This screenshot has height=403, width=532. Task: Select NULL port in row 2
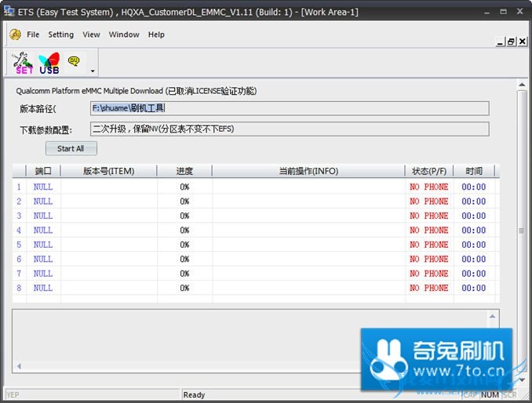tap(43, 201)
